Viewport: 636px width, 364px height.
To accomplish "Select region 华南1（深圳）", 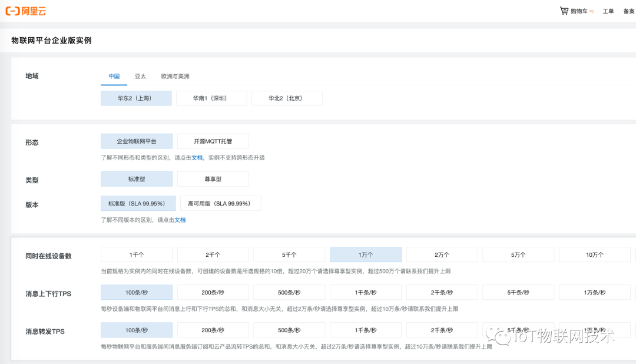I will tap(211, 98).
